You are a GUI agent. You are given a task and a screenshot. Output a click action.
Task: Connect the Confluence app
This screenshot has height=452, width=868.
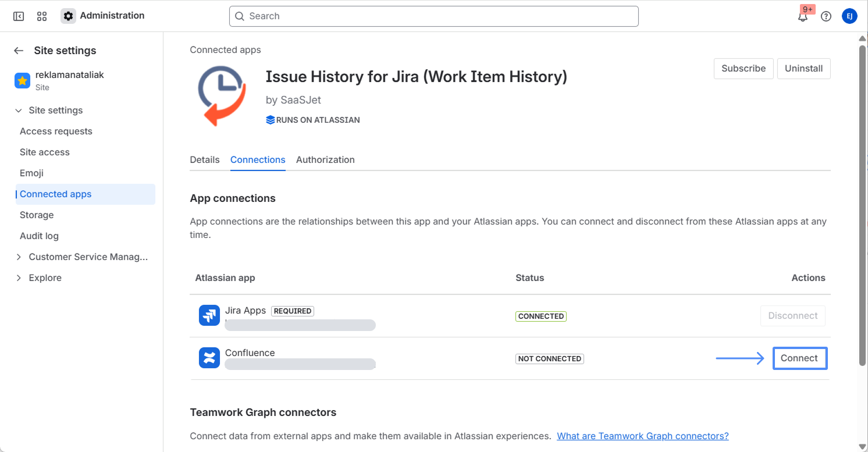[x=799, y=358]
